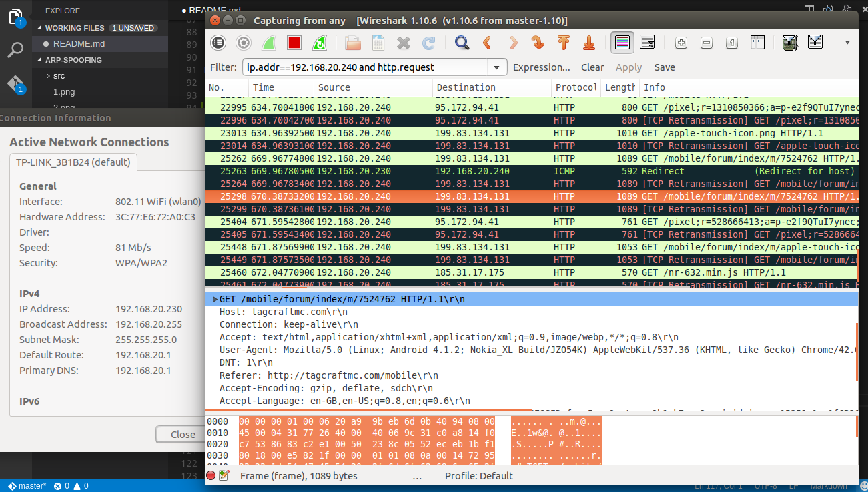
Task: Open Wireshark capture options gear icon
Action: click(244, 43)
